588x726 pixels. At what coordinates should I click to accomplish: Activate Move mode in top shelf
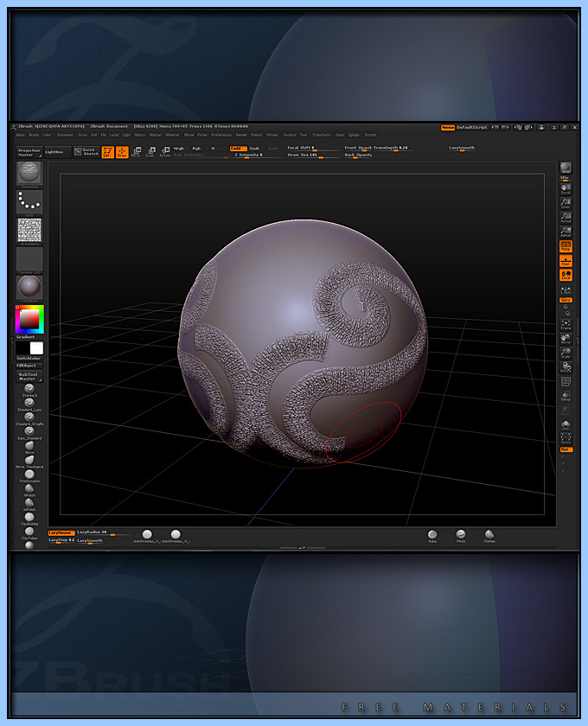coord(136,152)
